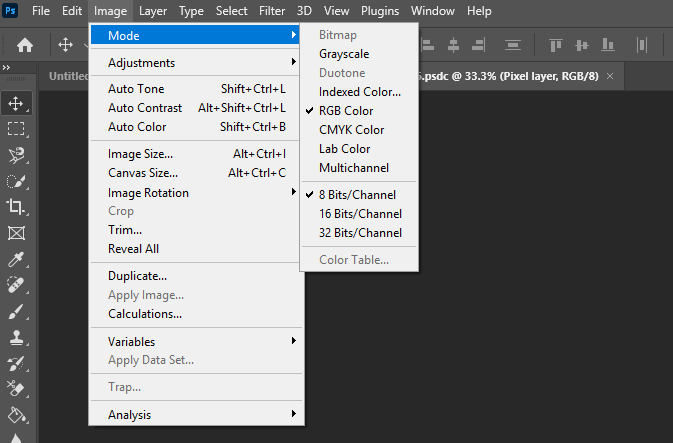Select the Frame tool
673x443 pixels.
(x=16, y=233)
